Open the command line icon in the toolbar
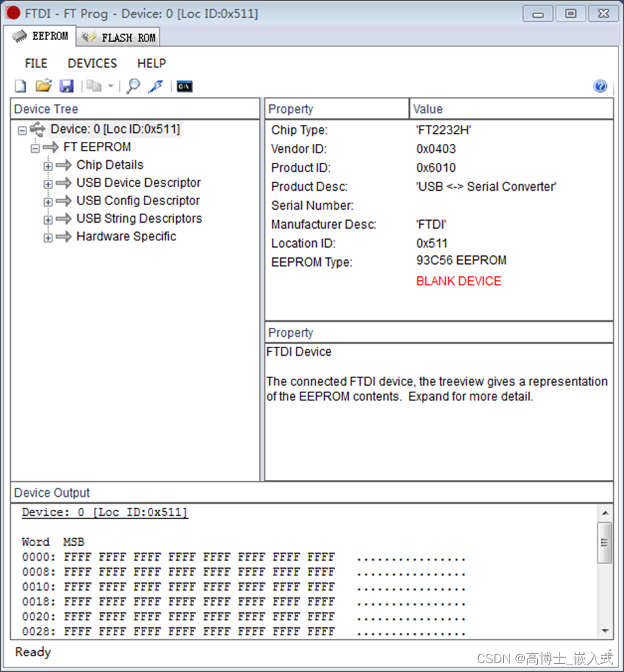The image size is (624, 672). [x=184, y=87]
